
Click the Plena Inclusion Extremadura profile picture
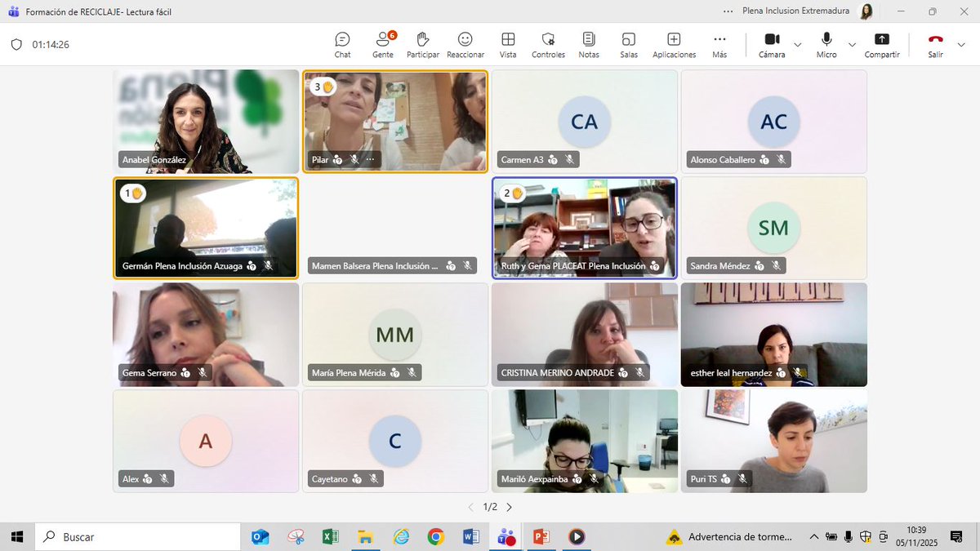(x=866, y=11)
